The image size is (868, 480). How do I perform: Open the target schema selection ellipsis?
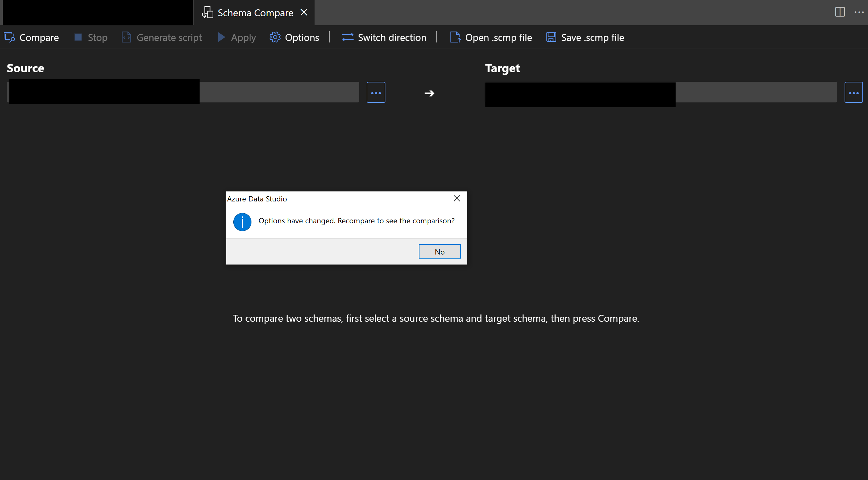[854, 92]
